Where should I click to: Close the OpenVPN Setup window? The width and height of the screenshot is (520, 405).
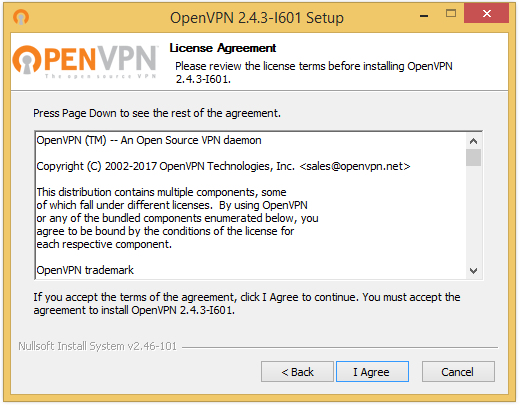pyautogui.click(x=487, y=14)
